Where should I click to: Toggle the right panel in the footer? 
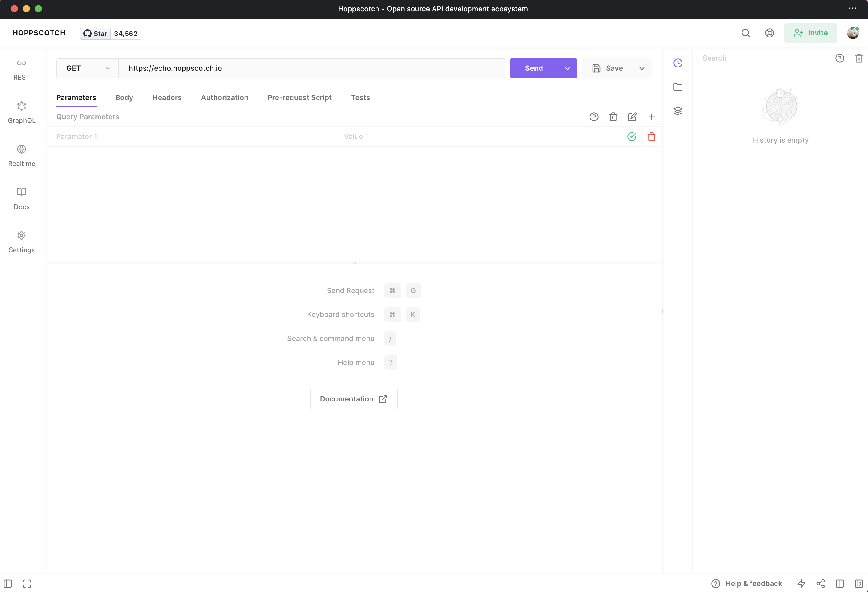(859, 583)
